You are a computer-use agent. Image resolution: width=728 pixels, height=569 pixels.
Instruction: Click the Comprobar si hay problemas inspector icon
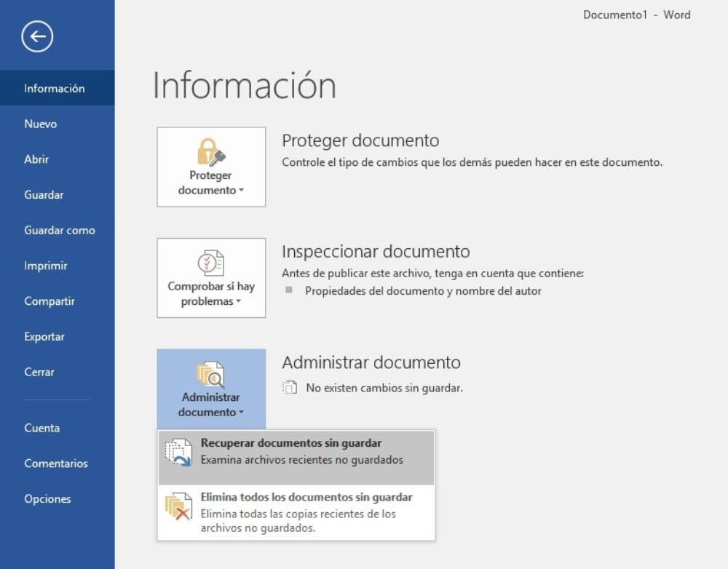point(210,263)
